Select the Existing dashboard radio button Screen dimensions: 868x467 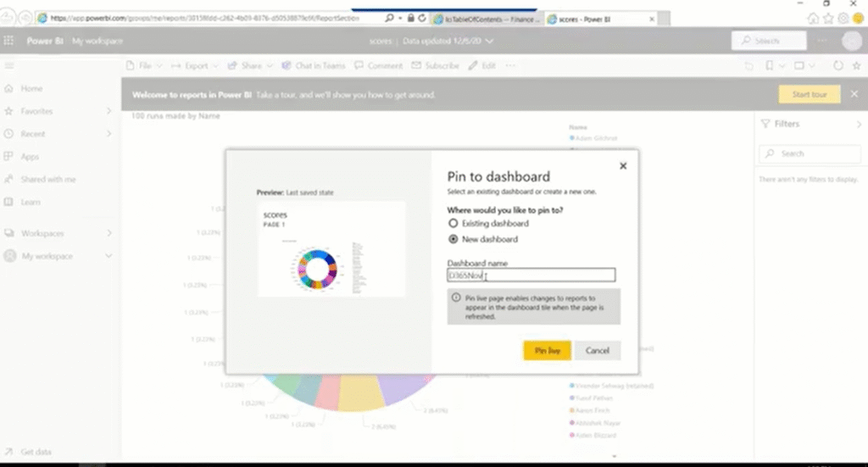tap(453, 223)
